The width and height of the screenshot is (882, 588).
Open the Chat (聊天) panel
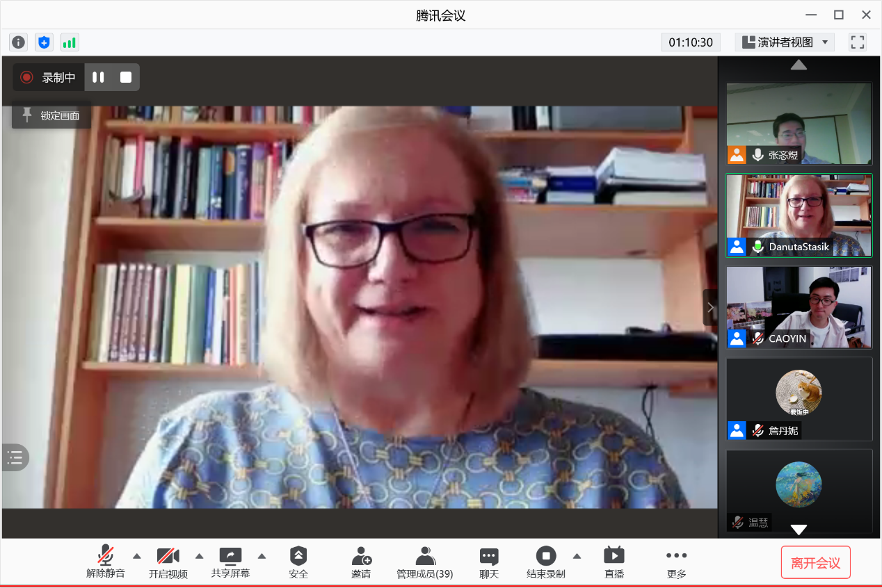489,562
